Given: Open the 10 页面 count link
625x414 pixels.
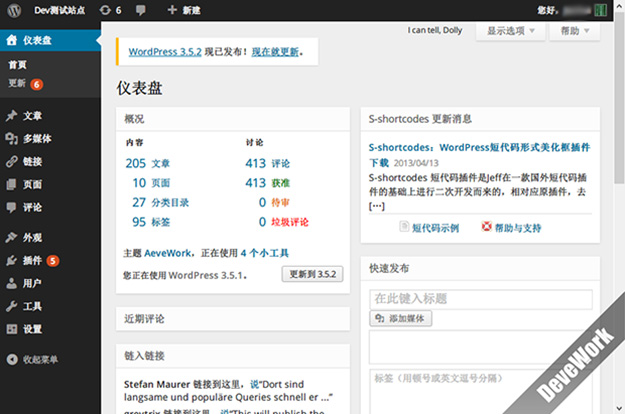Looking at the screenshot, I should (151, 183).
